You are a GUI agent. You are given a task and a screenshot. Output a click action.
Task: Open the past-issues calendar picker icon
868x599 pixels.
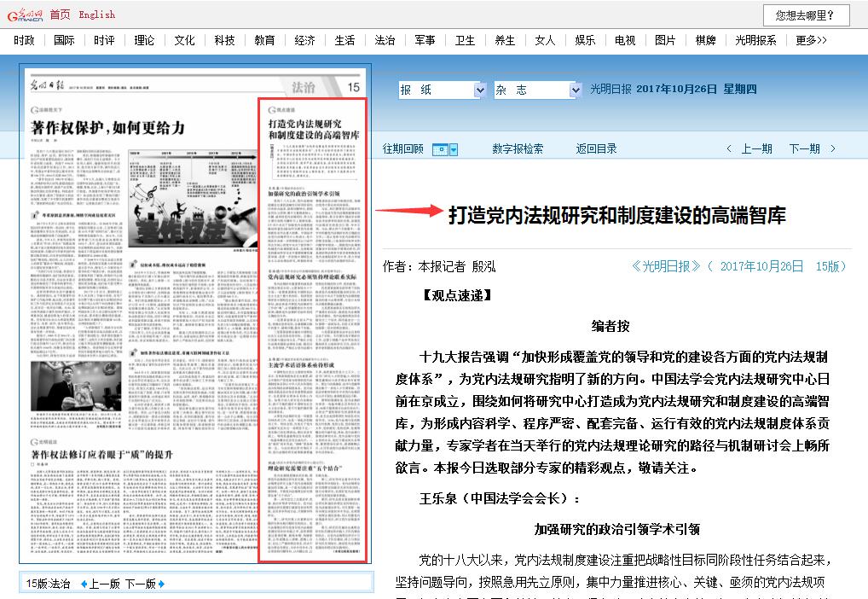click(444, 149)
